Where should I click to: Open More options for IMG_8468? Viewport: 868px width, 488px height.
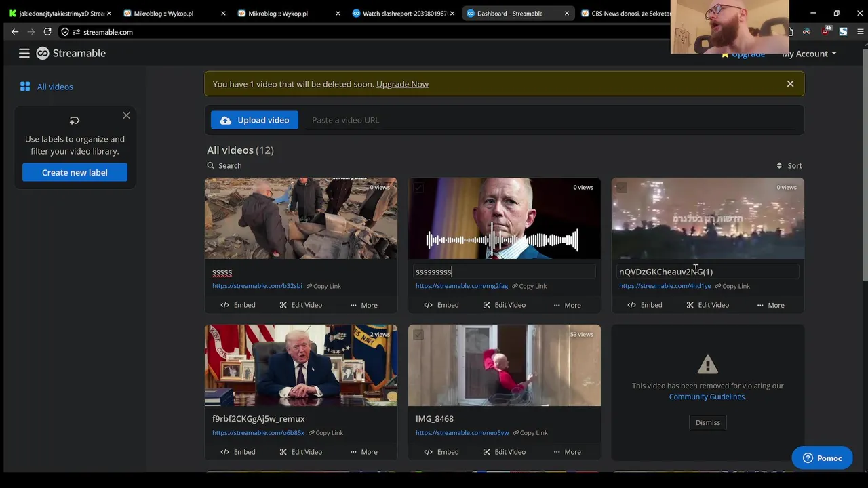click(x=567, y=452)
